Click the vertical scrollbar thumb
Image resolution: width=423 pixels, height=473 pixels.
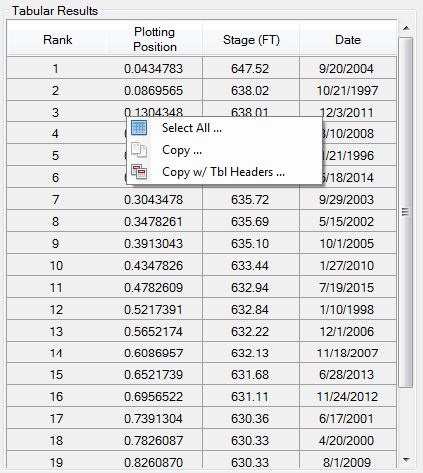point(406,212)
